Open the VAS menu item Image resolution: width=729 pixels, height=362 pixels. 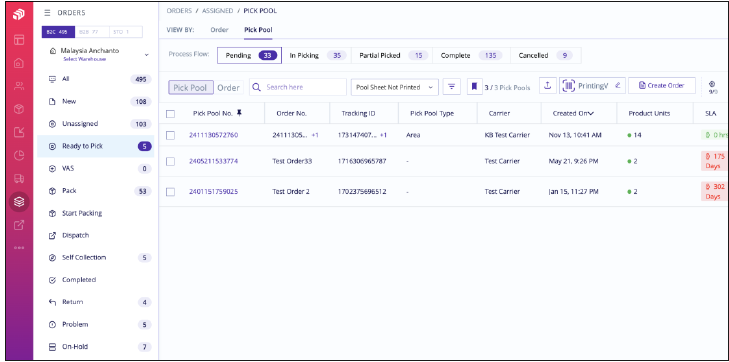[95, 169]
